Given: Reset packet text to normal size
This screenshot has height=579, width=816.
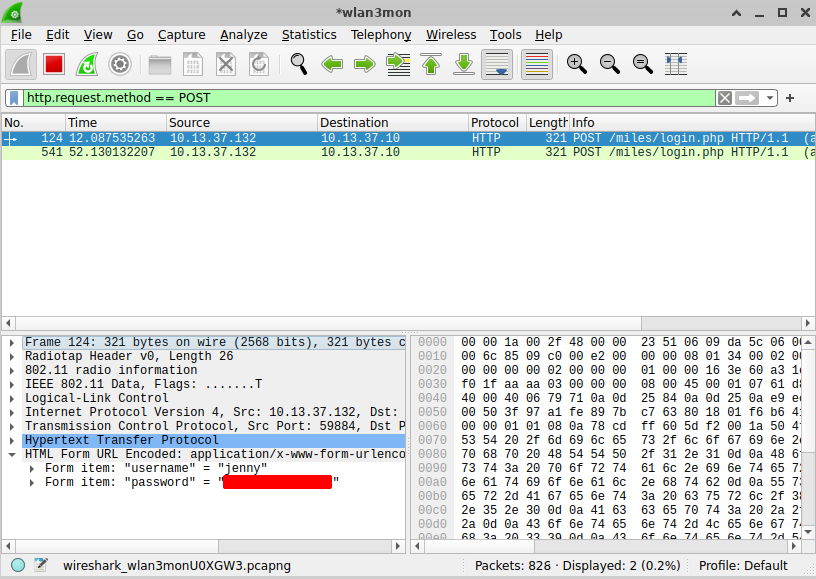Looking at the screenshot, I should tap(643, 65).
